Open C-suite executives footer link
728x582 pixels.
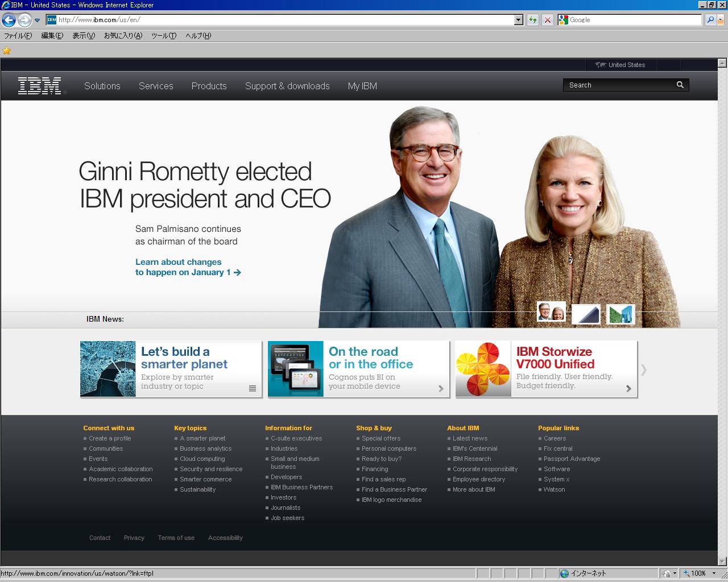tap(296, 438)
